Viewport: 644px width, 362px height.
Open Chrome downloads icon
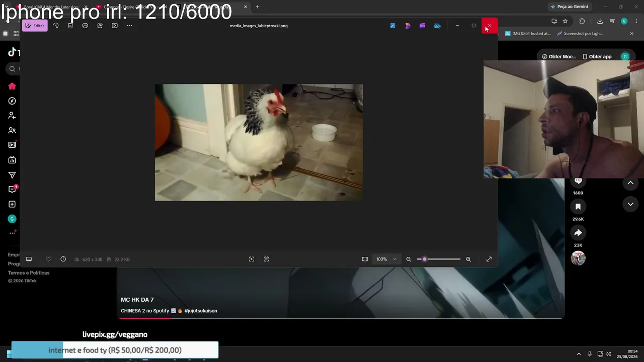(600, 21)
